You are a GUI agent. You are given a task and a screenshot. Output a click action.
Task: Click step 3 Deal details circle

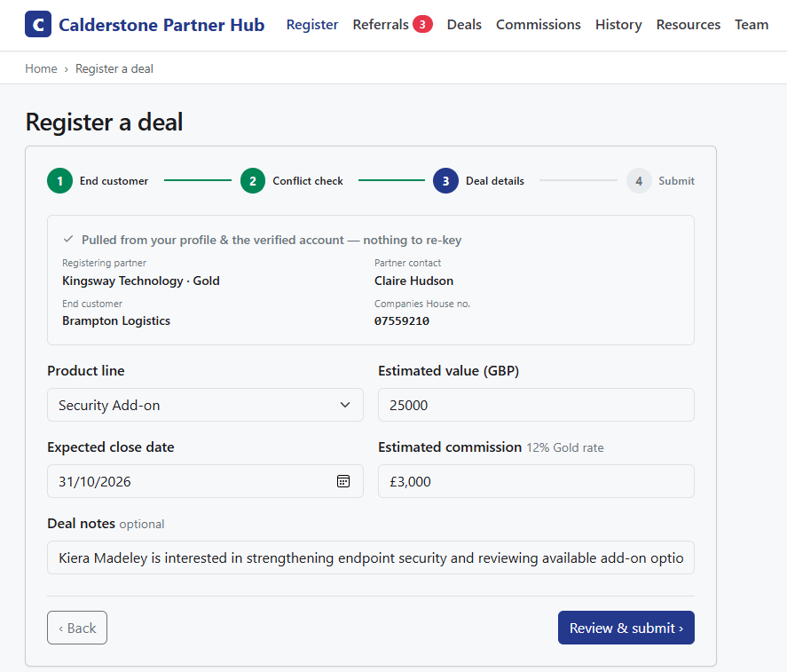[x=445, y=181]
